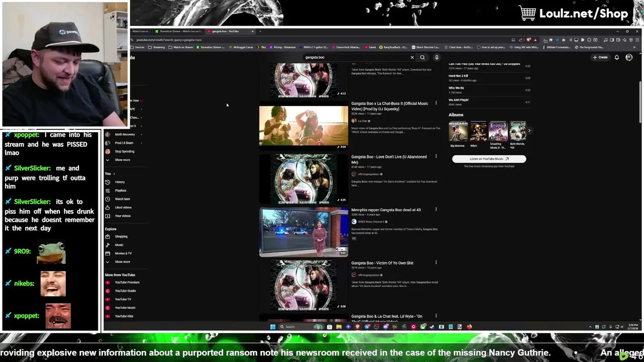Screen dimensions: 644x362
Task: Open the YouTube account avatar menu
Action: 629,57
